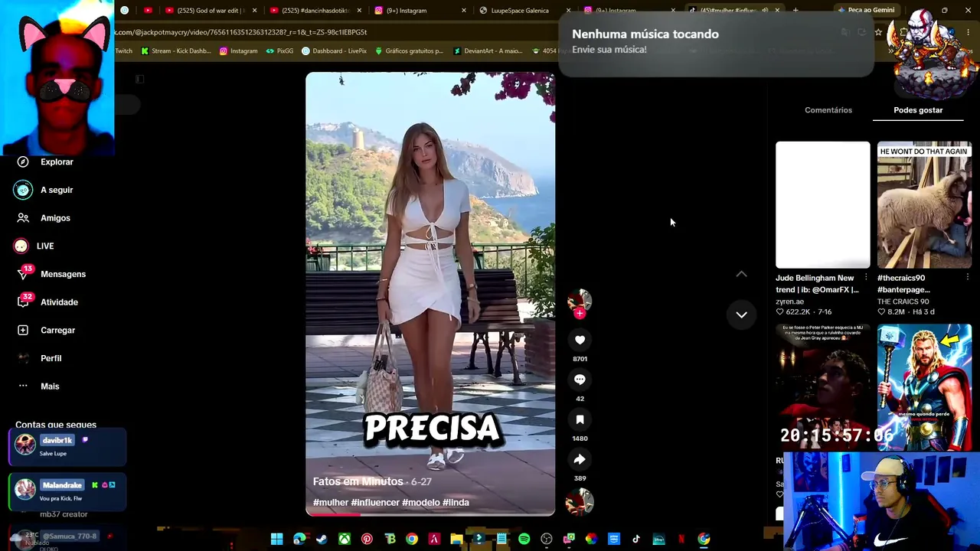Open Pinterest from the taskbar
This screenshot has height=551, width=980.
367,539
